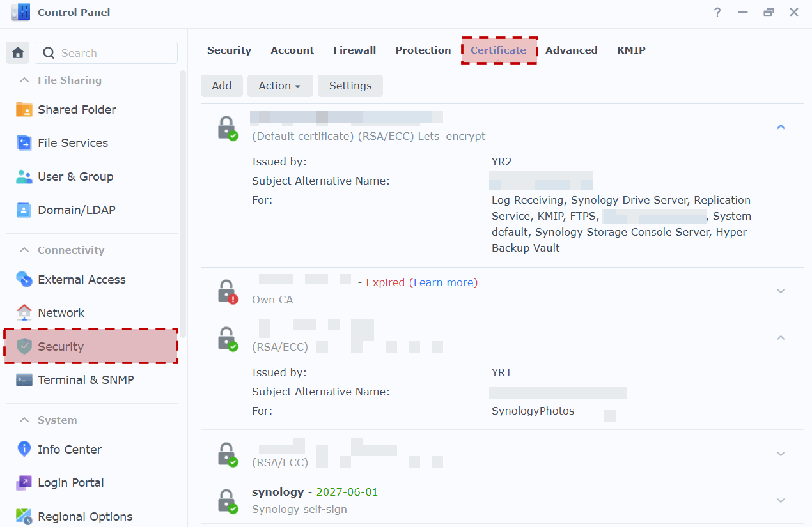Open the Shared Folder icon

click(x=24, y=109)
